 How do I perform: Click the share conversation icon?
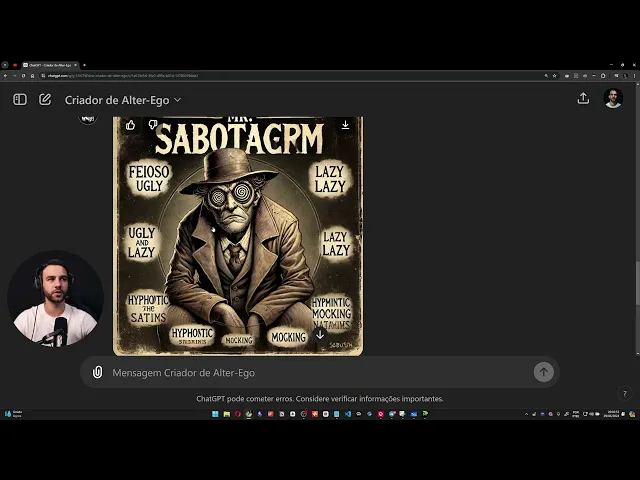click(583, 98)
